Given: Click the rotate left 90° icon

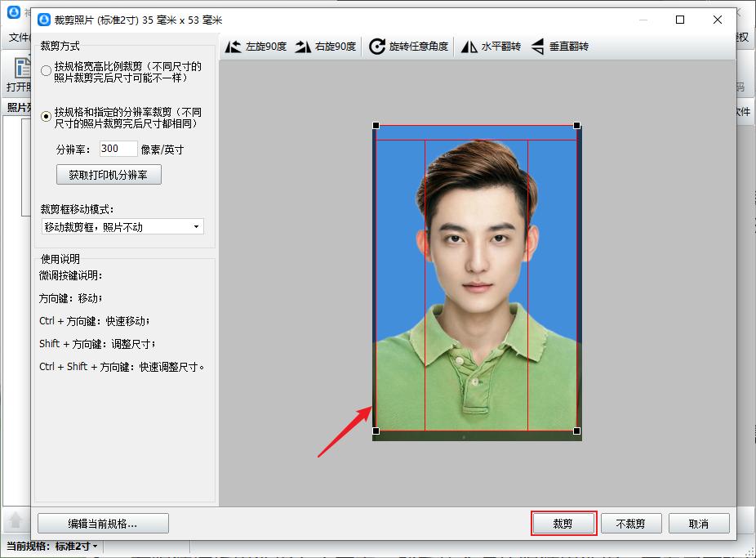Looking at the screenshot, I should (233, 47).
